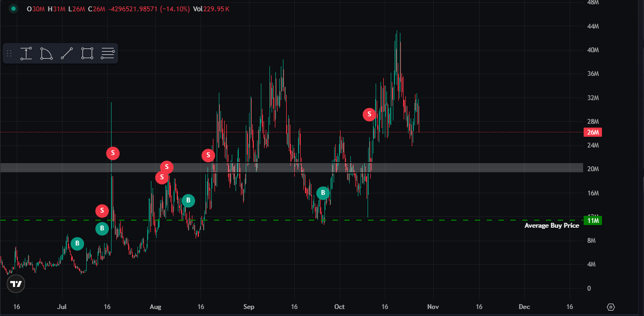Select the parallel lines drawing tool
The width and height of the screenshot is (644, 316).
click(x=107, y=53)
